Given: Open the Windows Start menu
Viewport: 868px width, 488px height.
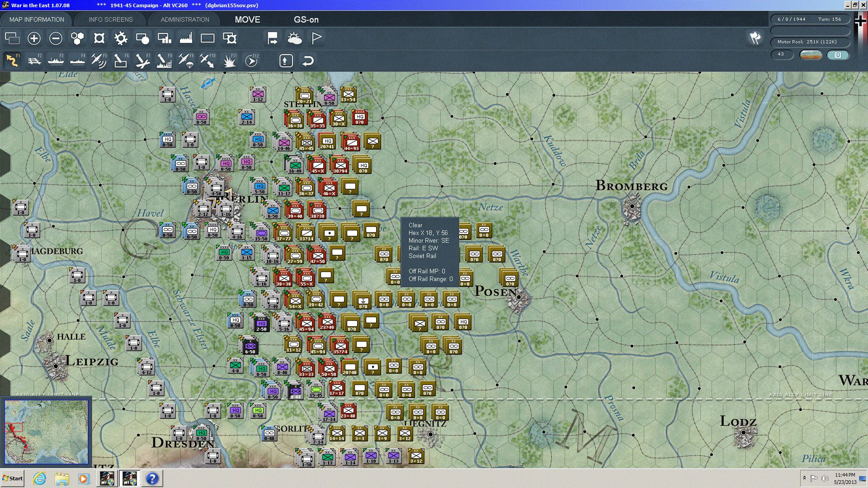Looking at the screenshot, I should [13, 478].
